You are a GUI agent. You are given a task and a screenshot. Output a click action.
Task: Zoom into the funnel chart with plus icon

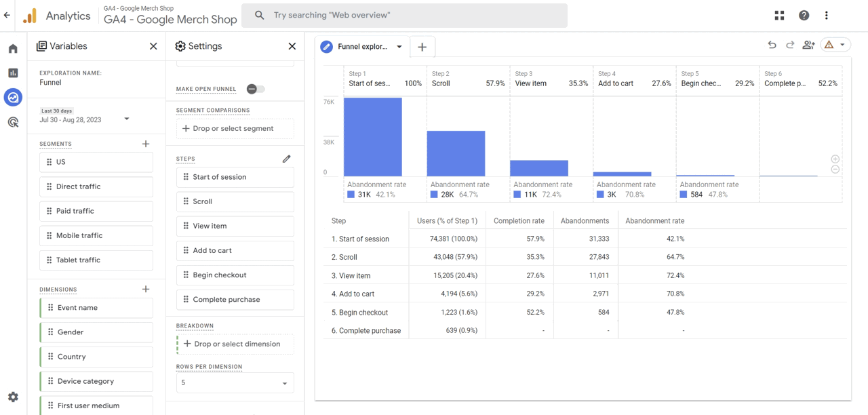coord(835,158)
